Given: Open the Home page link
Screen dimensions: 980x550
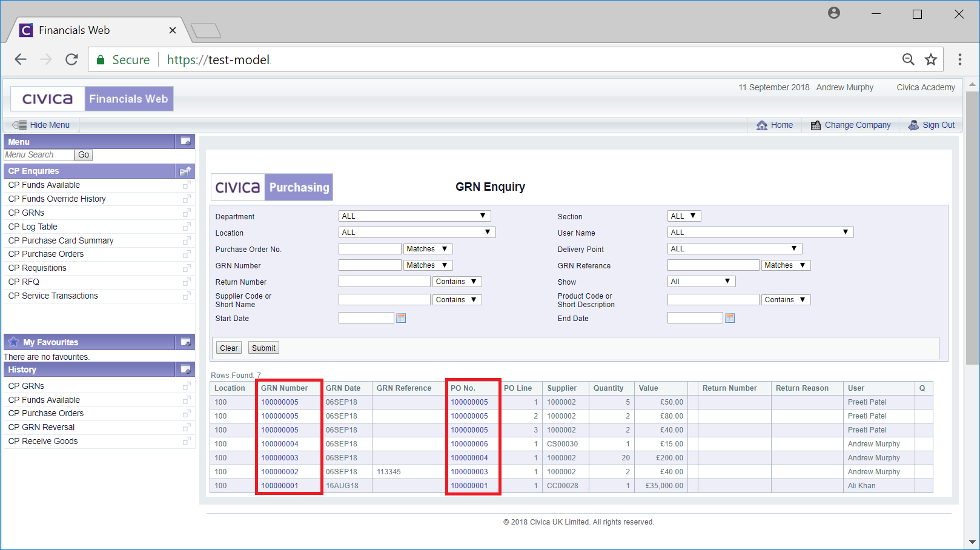Looking at the screenshot, I should point(775,125).
